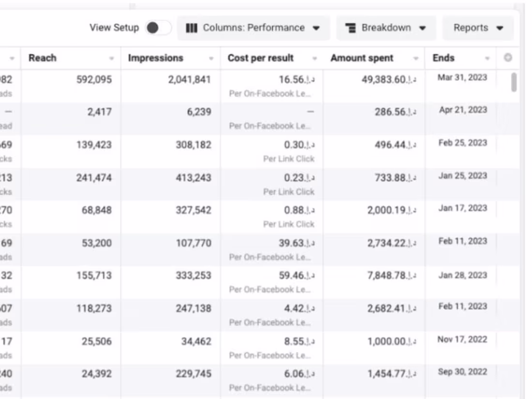Screen dimensions: 532x399
Task: Sort by the Impressions column header
Action: click(155, 58)
